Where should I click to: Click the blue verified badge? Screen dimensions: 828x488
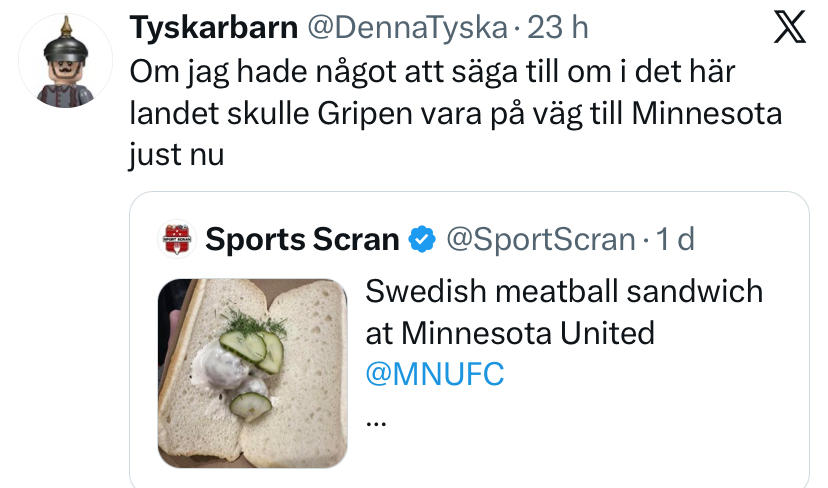pos(422,239)
